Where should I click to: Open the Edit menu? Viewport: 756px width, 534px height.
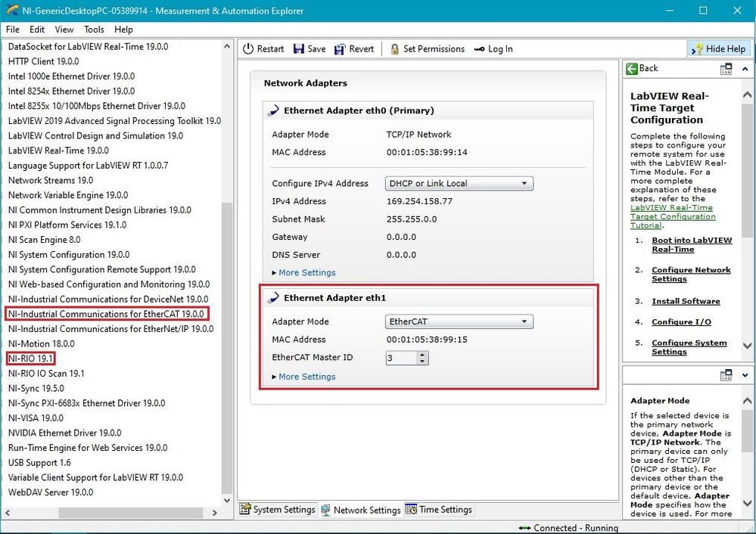click(37, 29)
